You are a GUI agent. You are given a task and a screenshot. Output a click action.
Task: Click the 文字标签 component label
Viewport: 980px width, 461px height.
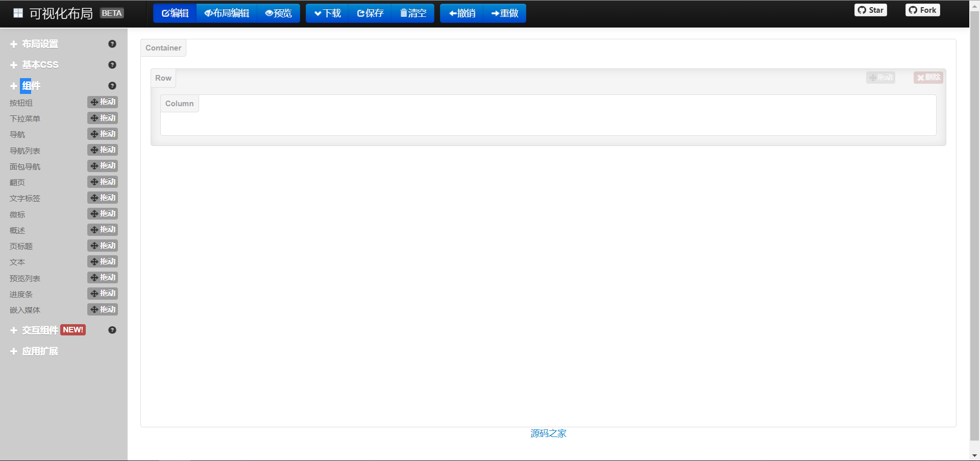click(x=25, y=199)
